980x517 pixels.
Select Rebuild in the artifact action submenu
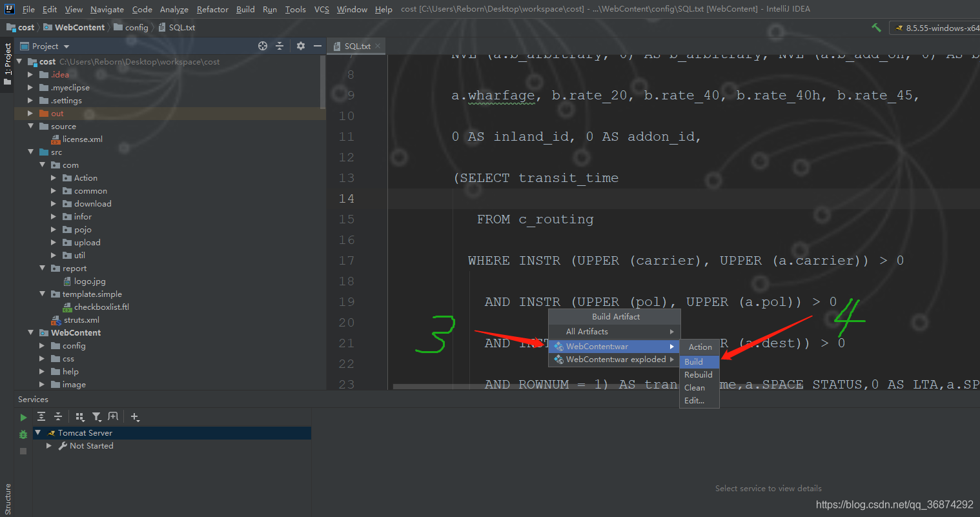(699, 375)
